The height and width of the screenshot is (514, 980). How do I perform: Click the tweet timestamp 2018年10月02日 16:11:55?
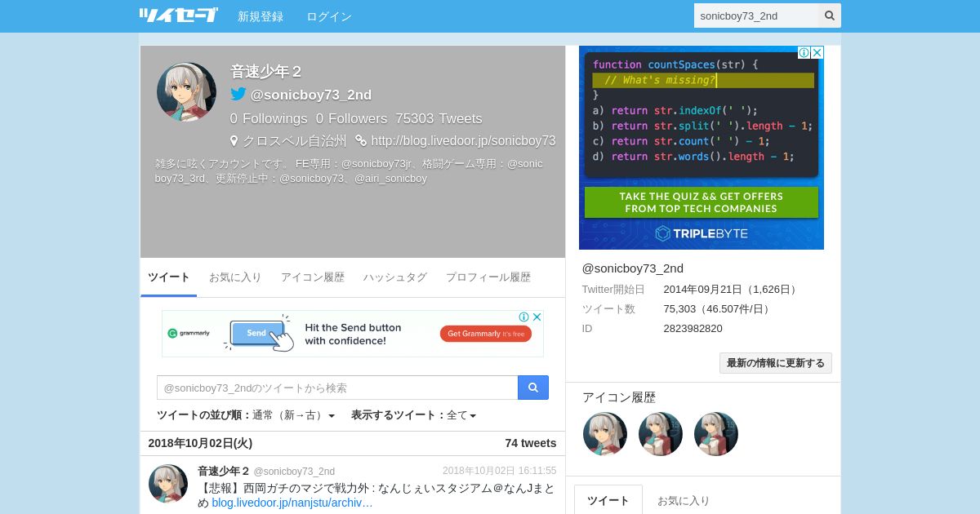coord(500,471)
